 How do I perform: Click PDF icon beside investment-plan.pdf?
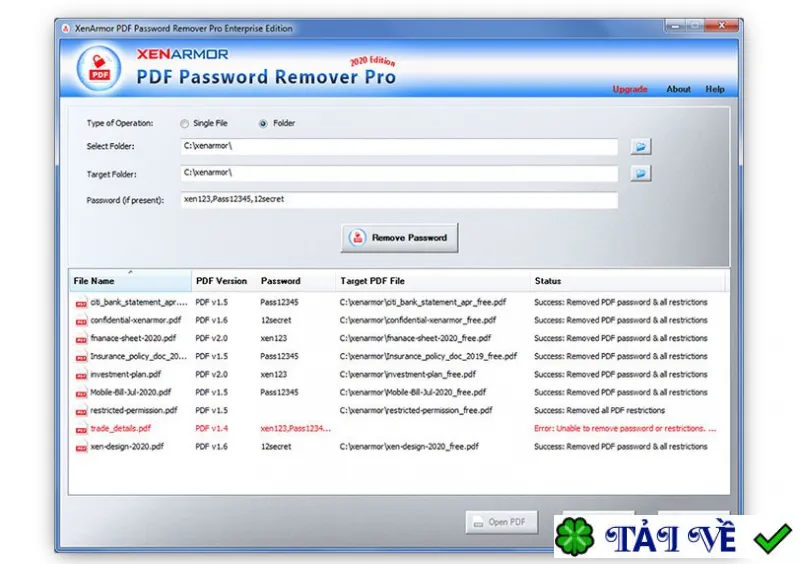coord(81,375)
